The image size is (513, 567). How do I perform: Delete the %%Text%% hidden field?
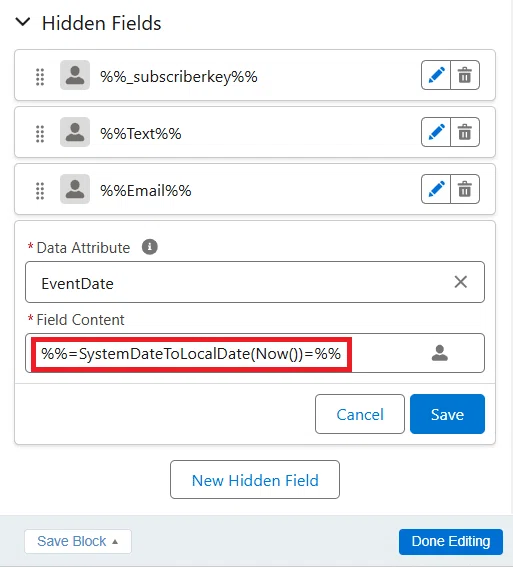465,132
